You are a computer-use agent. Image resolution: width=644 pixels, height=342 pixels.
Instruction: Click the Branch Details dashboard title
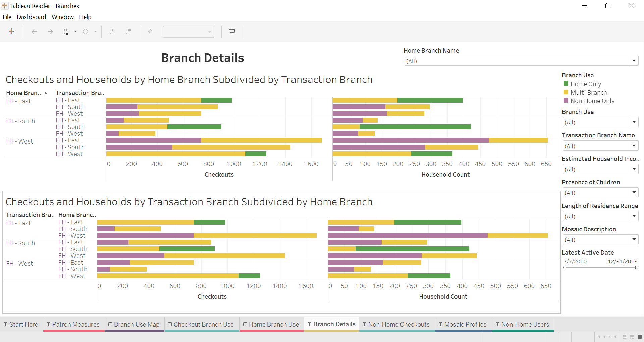click(x=203, y=58)
